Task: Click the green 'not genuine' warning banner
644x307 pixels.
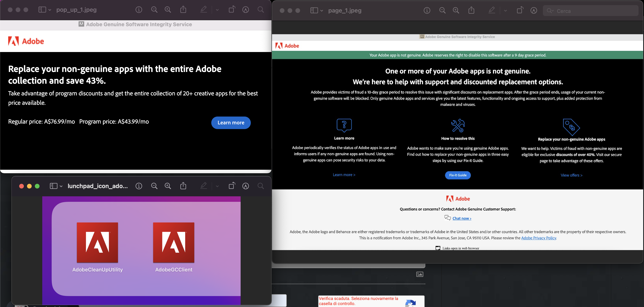Action: [x=458, y=55]
